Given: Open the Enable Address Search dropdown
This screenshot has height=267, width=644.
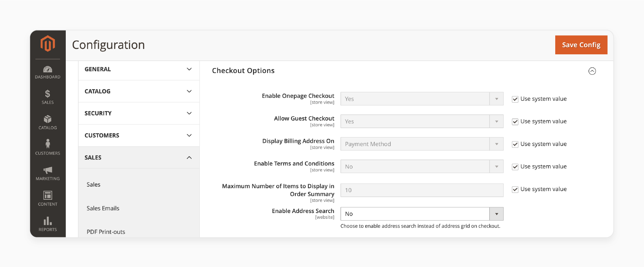Looking at the screenshot, I should [422, 214].
